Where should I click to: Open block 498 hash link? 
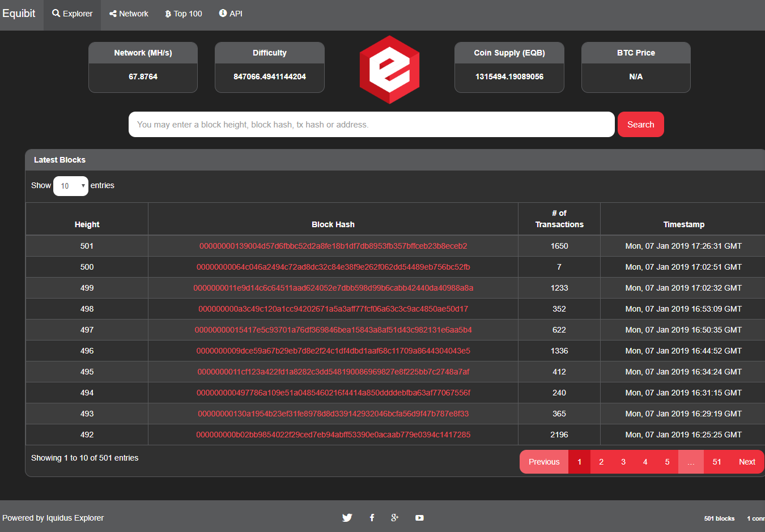(x=333, y=309)
